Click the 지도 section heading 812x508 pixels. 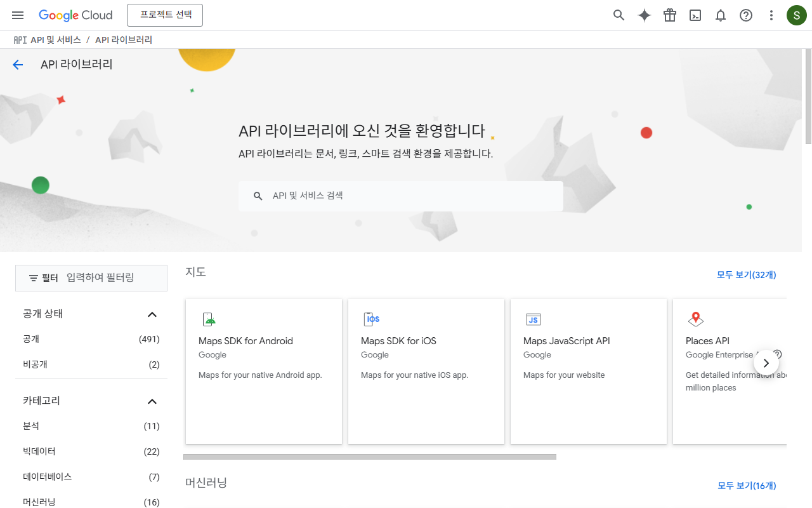coord(196,272)
